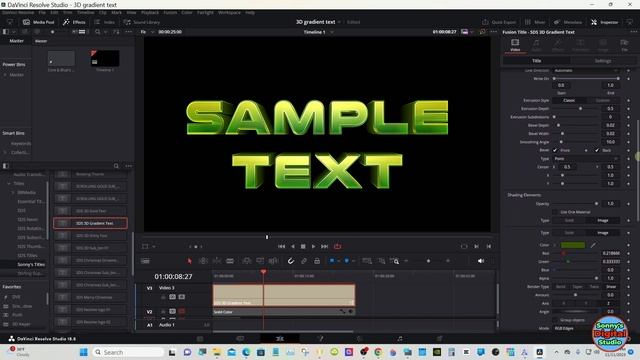Open the bevel Type dropdown
This screenshot has width=640, height=360.
(586, 158)
